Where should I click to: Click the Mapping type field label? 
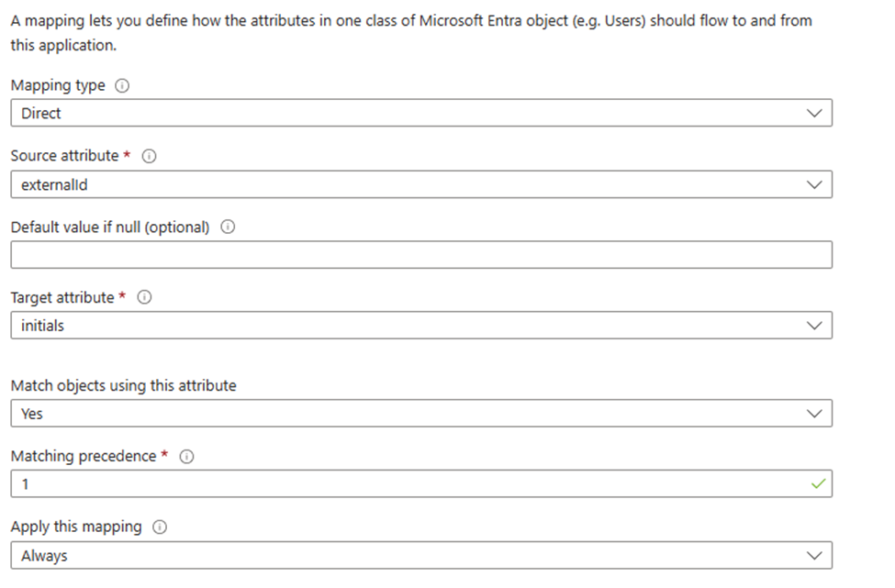tap(58, 85)
